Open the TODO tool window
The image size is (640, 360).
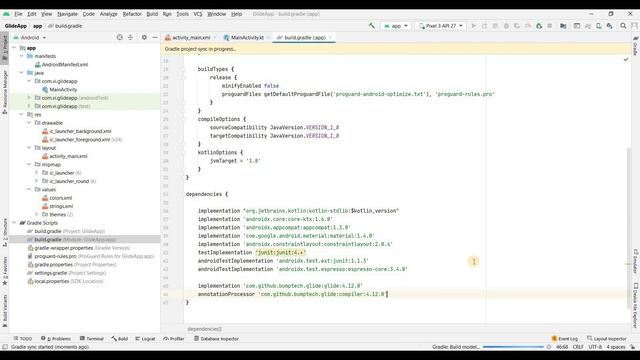23,338
